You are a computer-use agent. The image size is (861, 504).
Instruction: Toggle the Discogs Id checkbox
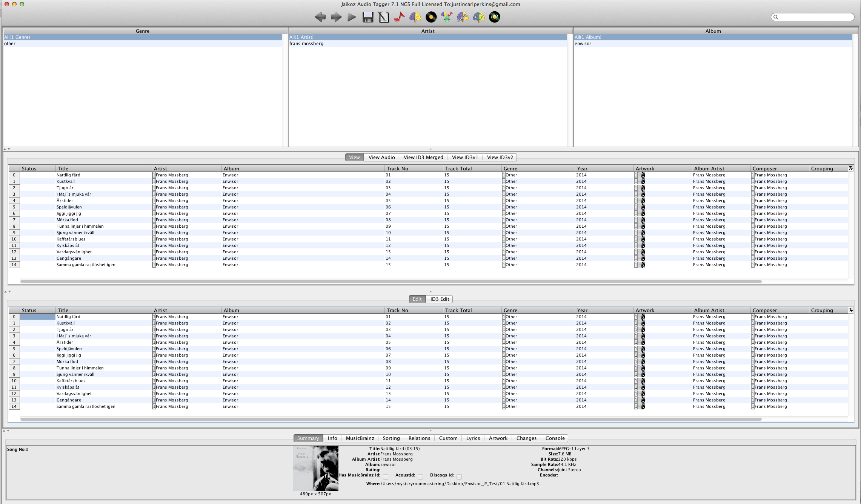pyautogui.click(x=459, y=477)
